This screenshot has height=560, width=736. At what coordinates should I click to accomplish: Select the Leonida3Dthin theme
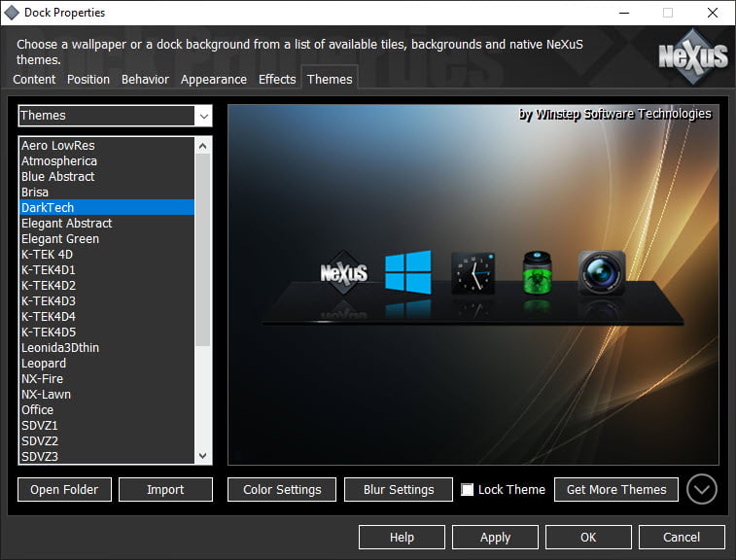point(107,347)
